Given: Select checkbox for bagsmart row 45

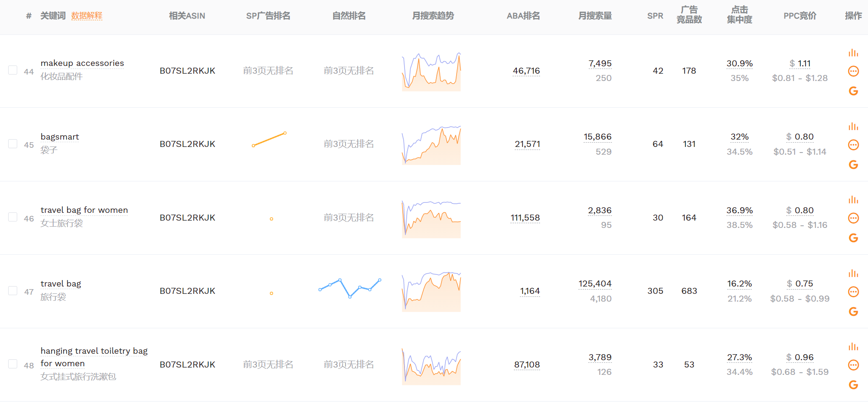Looking at the screenshot, I should point(13,143).
